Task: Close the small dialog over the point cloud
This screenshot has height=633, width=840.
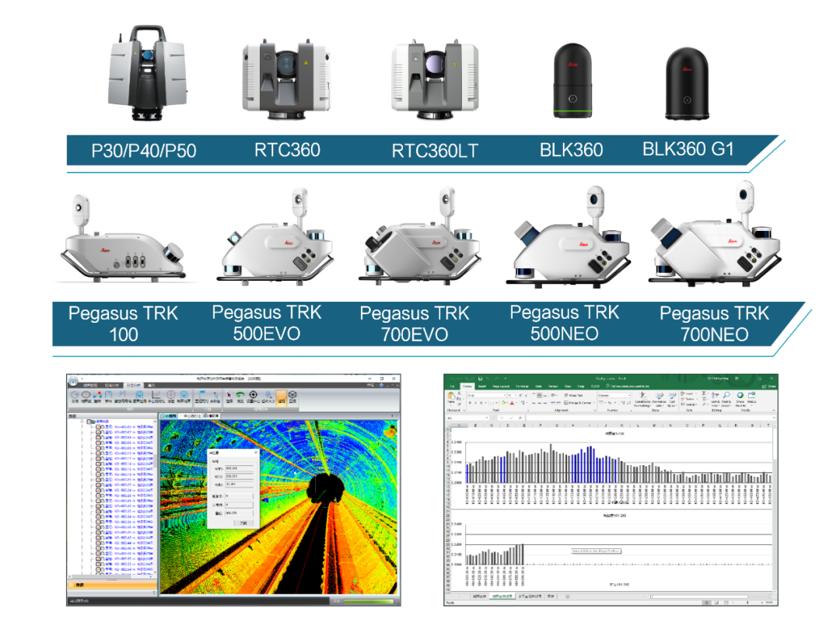Action: pyautogui.click(x=256, y=453)
